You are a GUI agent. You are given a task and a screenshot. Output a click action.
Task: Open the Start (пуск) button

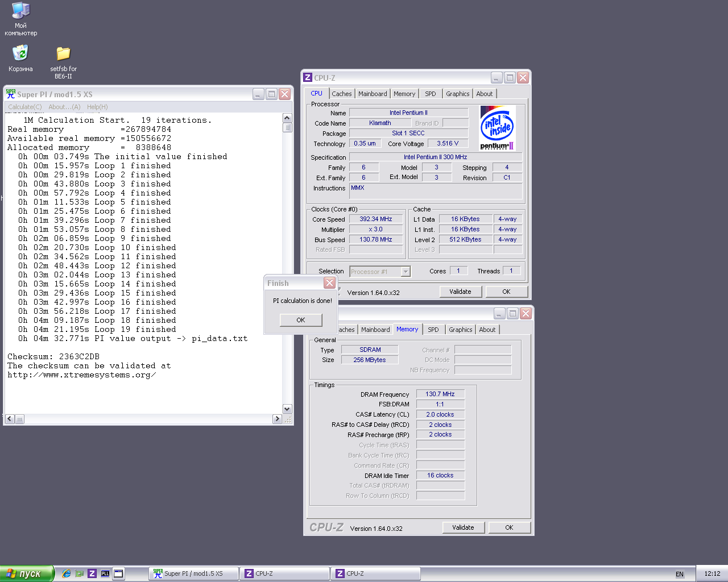27,573
